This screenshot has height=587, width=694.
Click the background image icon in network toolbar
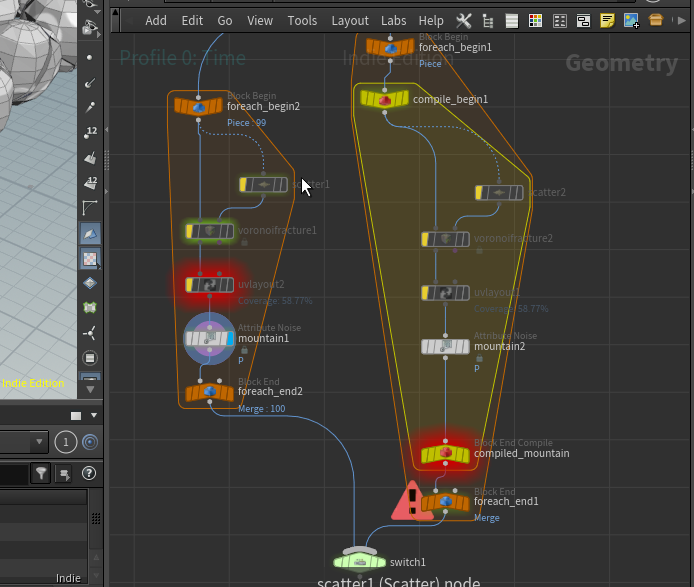(x=631, y=20)
